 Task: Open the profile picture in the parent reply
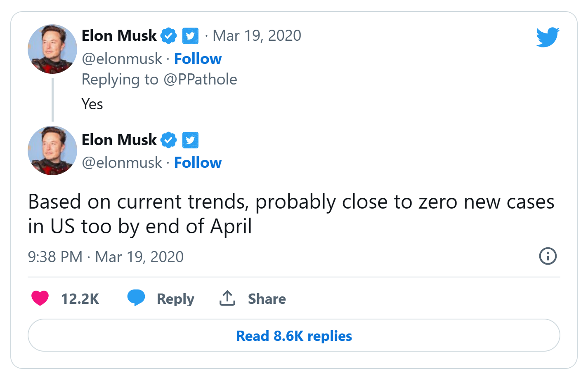[52, 49]
